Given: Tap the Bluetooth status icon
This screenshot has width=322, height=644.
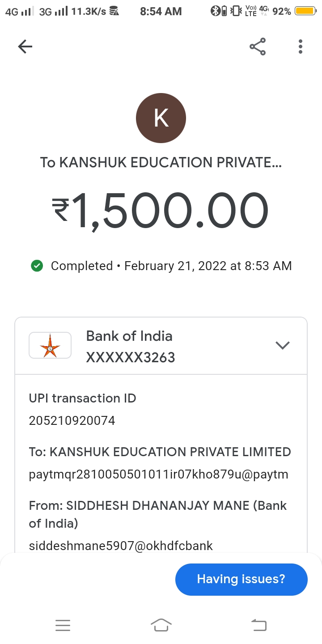Looking at the screenshot, I should 215,11.
